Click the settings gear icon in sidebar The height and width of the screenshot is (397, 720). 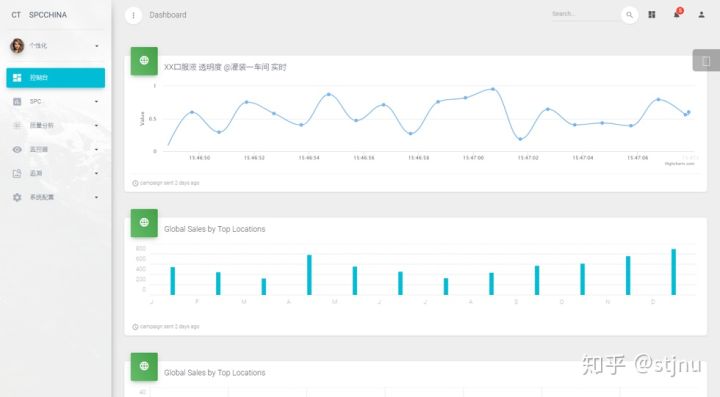pos(17,197)
